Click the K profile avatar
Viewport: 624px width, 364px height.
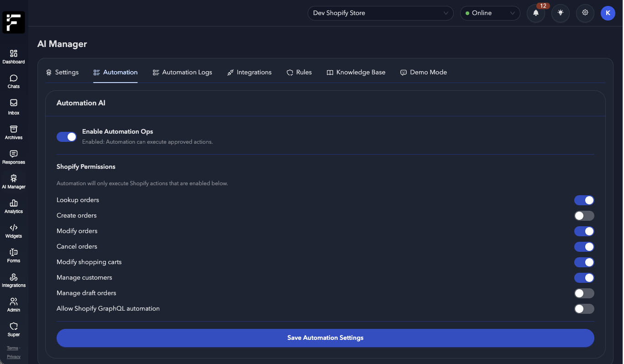(608, 13)
